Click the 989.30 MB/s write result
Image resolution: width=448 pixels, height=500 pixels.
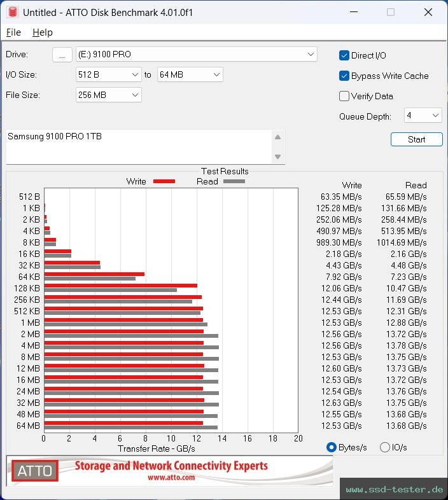(339, 242)
